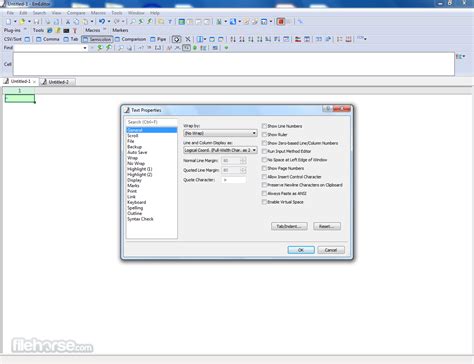The image size is (474, 364).
Task: Open the Compare menu
Action: coord(76,13)
